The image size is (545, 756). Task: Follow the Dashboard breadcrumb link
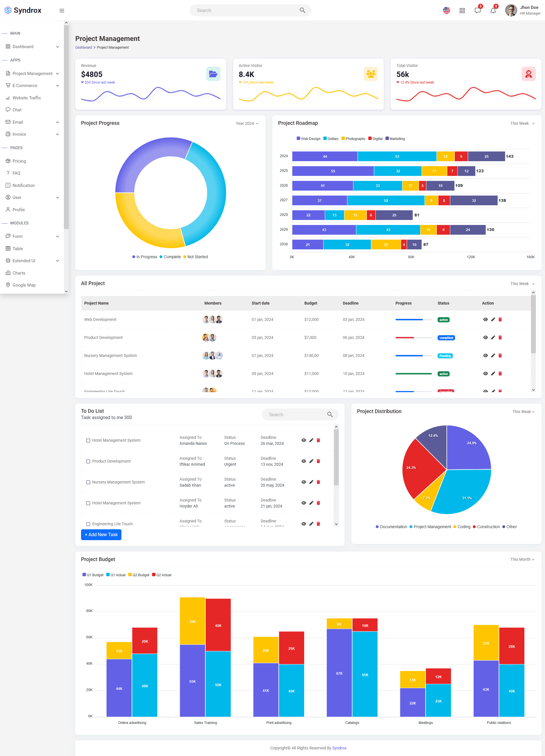coord(83,47)
